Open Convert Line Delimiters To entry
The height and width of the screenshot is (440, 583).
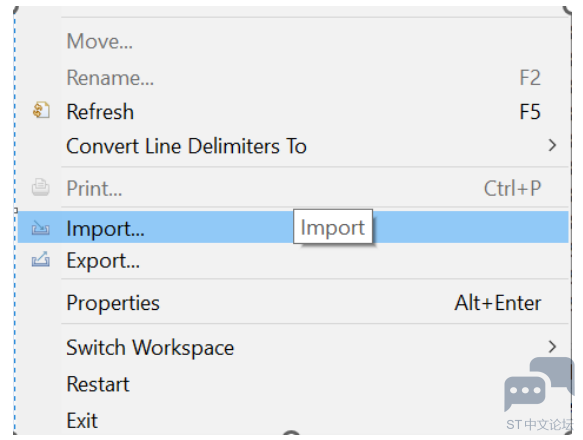[x=186, y=146]
